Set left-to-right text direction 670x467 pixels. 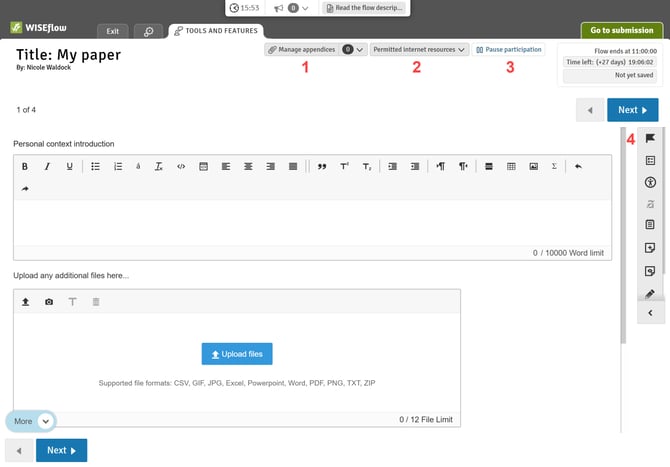(441, 167)
